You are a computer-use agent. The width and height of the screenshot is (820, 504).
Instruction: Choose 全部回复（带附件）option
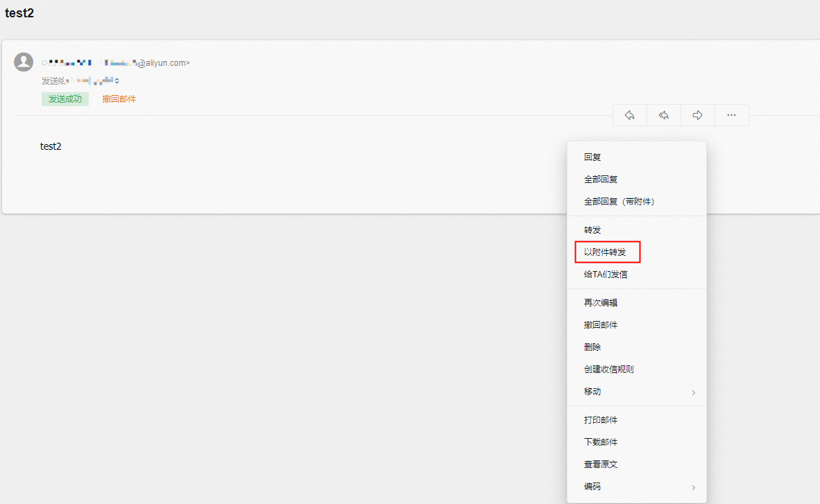pyautogui.click(x=619, y=202)
